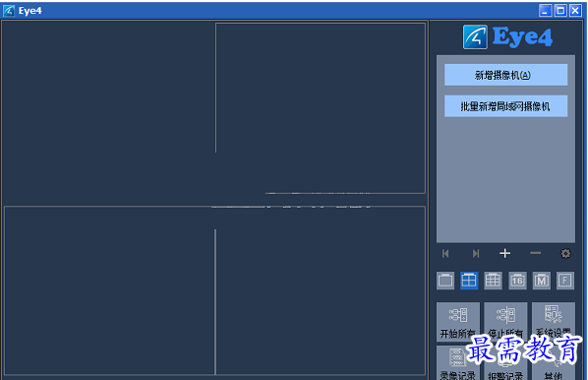This screenshot has height=380, width=588.
Task: Close the Eye4 window
Action: (575, 11)
